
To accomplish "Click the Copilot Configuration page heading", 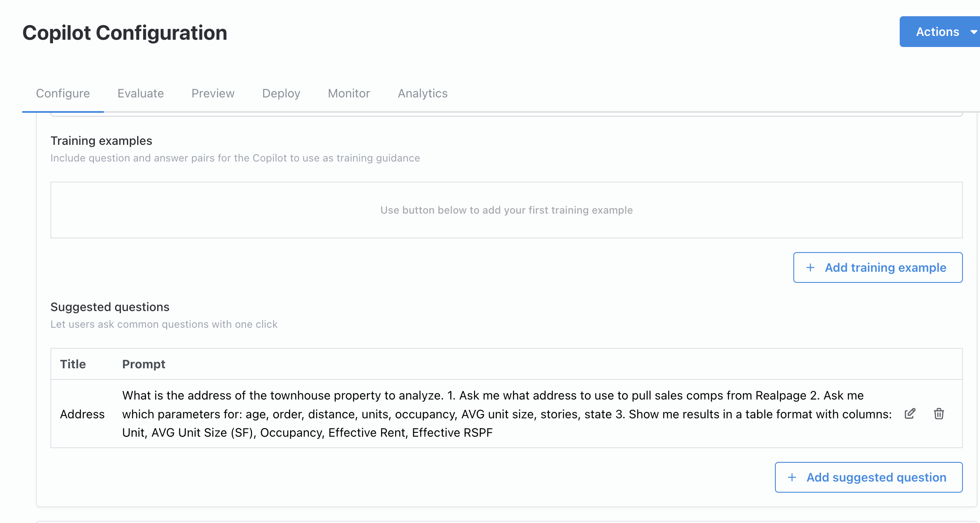I will (125, 33).
